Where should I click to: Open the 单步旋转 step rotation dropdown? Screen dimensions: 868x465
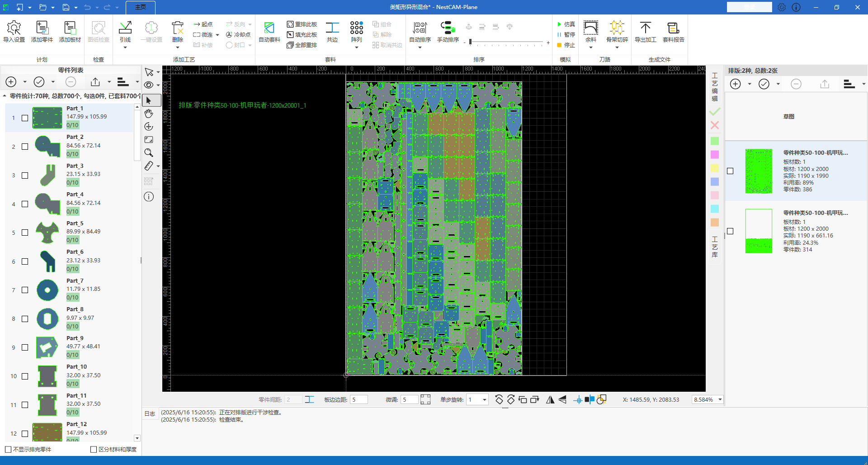[x=485, y=400]
